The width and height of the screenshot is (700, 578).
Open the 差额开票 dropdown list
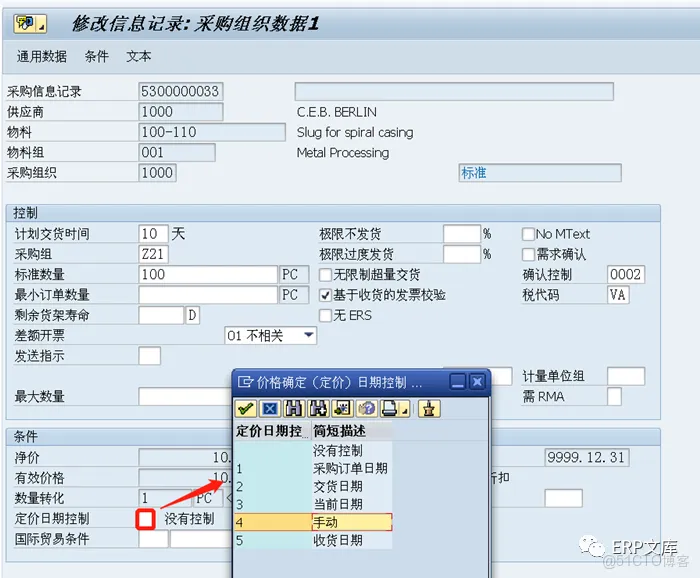tap(308, 336)
